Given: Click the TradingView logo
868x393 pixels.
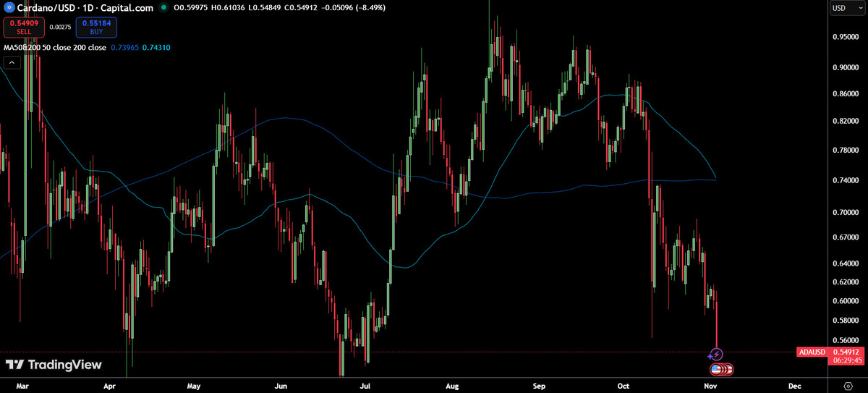Looking at the screenshot, I should pyautogui.click(x=54, y=365).
